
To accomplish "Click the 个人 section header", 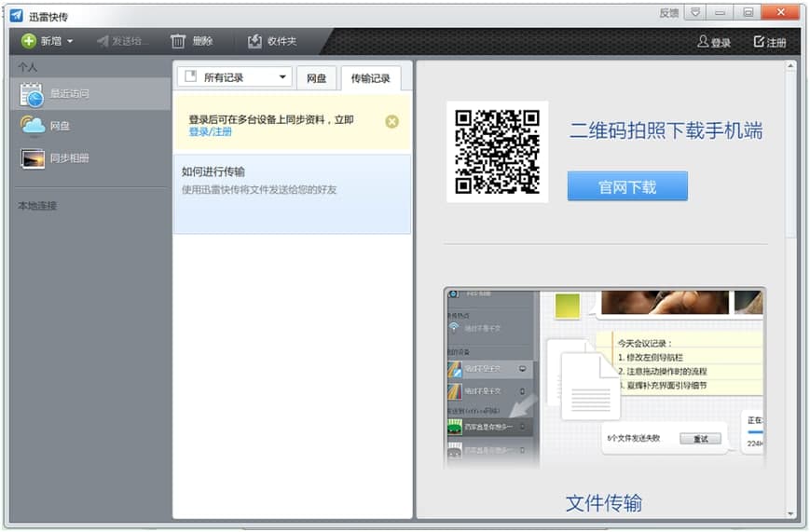I will point(27,67).
